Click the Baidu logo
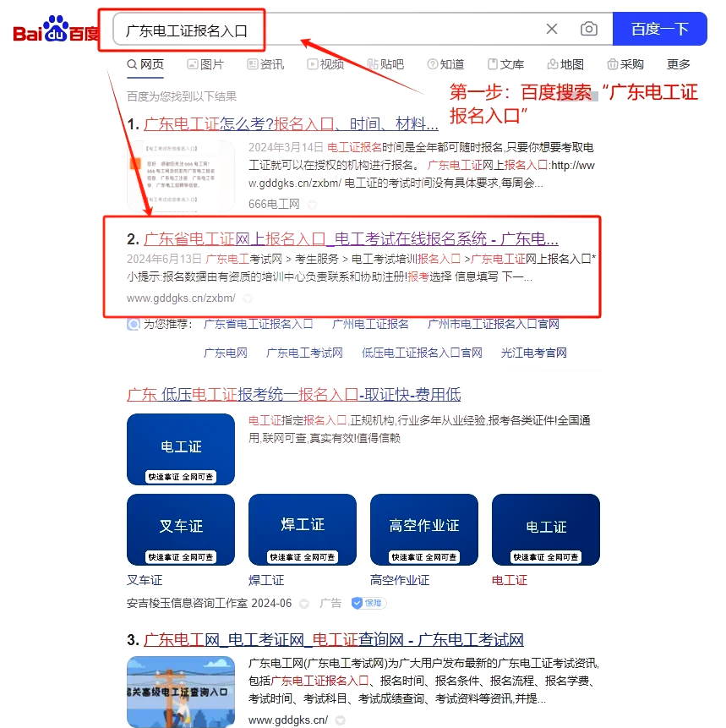726x728 pixels. click(56, 30)
